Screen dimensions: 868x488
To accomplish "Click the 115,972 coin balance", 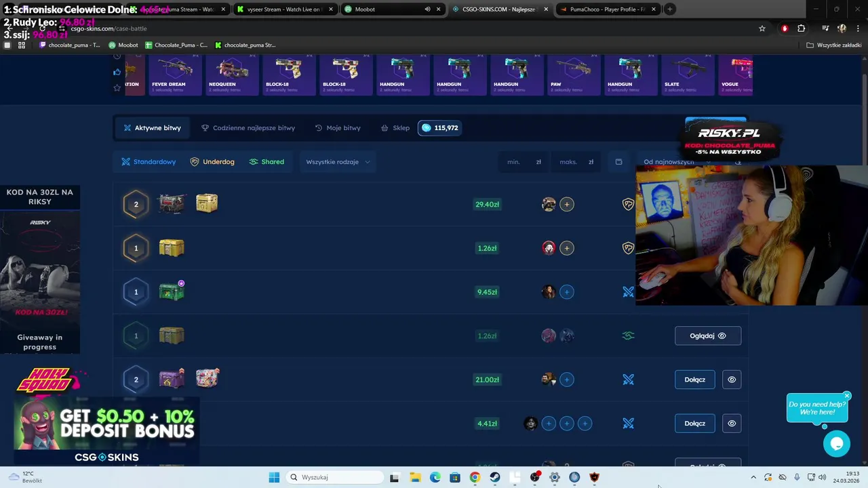I will pos(440,127).
